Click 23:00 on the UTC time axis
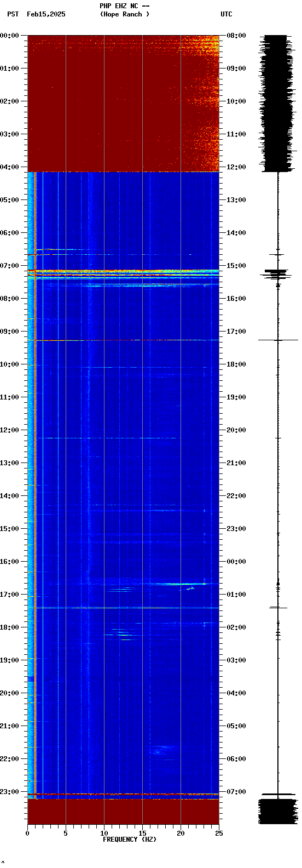Image resolution: width=302 pixels, height=868 pixels. point(236,528)
